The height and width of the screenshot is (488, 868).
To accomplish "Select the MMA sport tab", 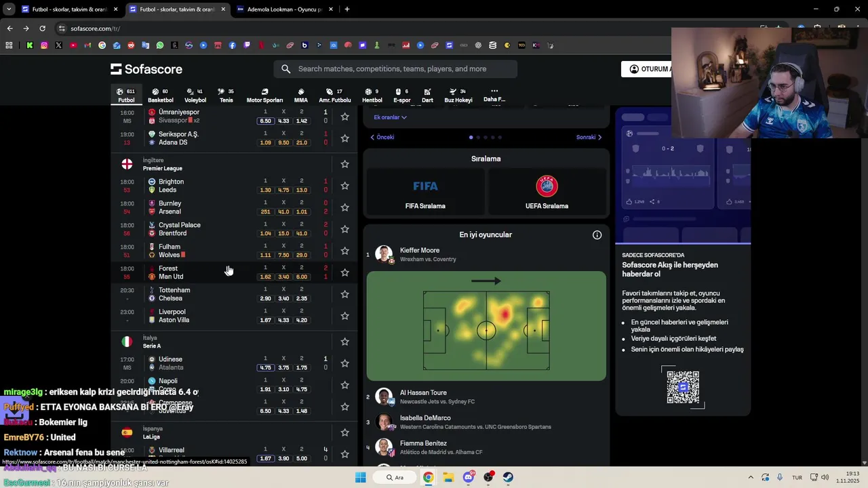I will 301,96.
